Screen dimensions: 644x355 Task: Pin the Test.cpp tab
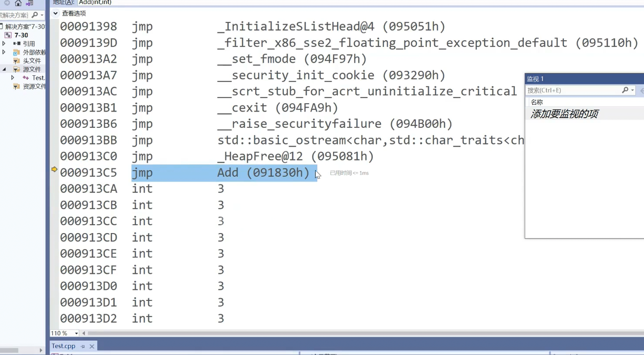click(83, 346)
